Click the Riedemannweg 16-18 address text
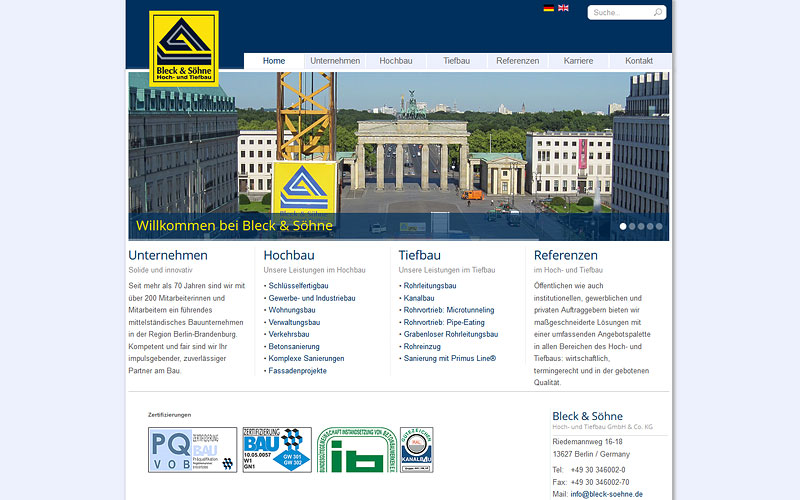 coord(587,442)
